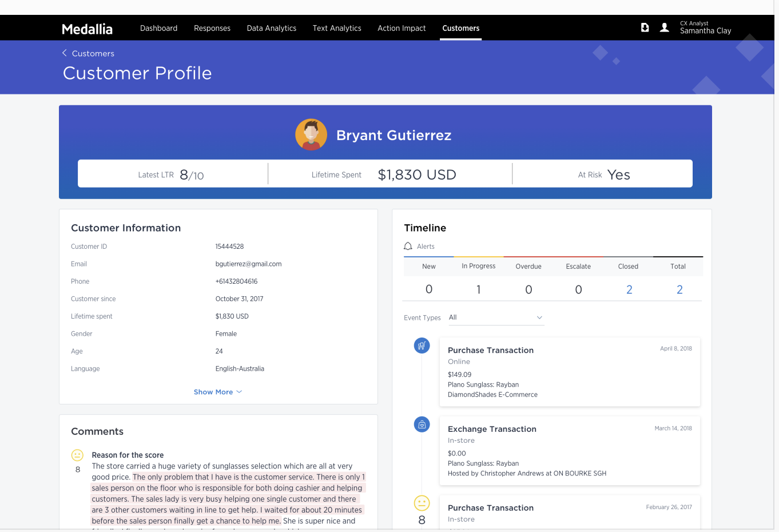Image resolution: width=779 pixels, height=532 pixels.
Task: Select the In Progress alerts showing 1
Action: click(478, 289)
